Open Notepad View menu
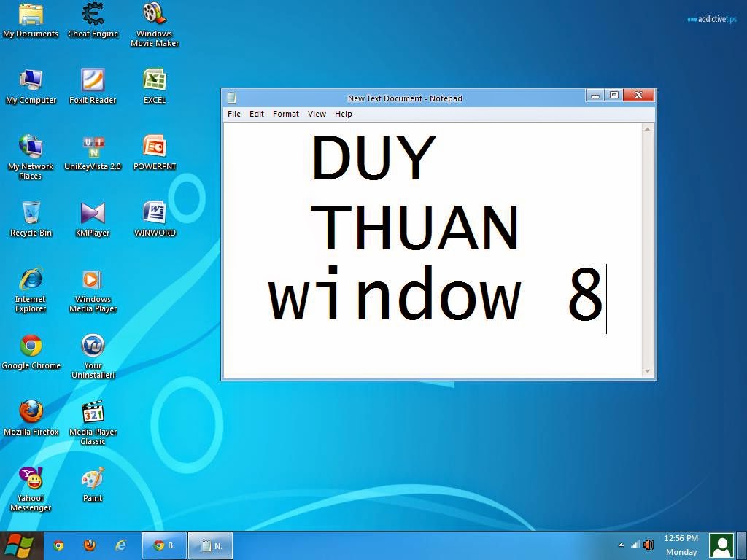747x560 pixels. [x=317, y=114]
